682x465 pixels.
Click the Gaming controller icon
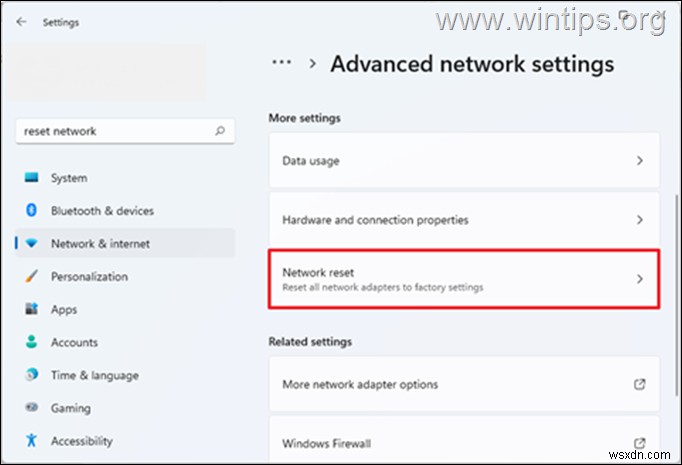(31, 408)
